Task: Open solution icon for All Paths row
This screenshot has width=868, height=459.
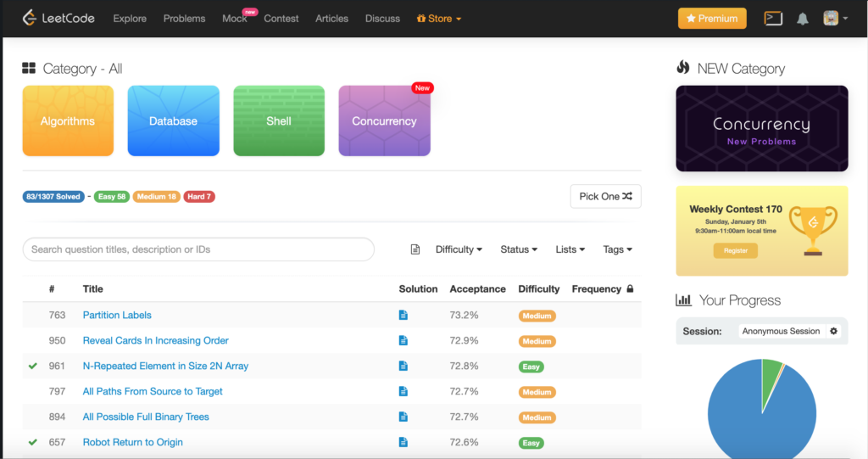Action: (403, 391)
